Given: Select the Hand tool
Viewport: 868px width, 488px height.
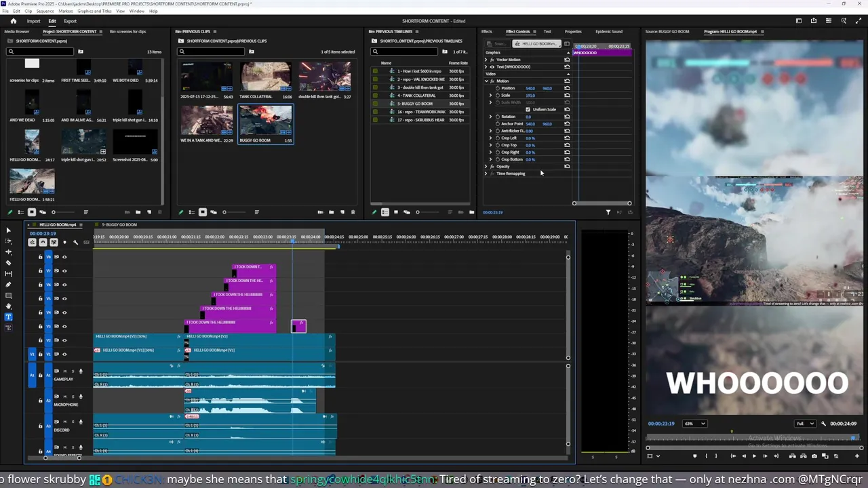Looking at the screenshot, I should [x=8, y=306].
